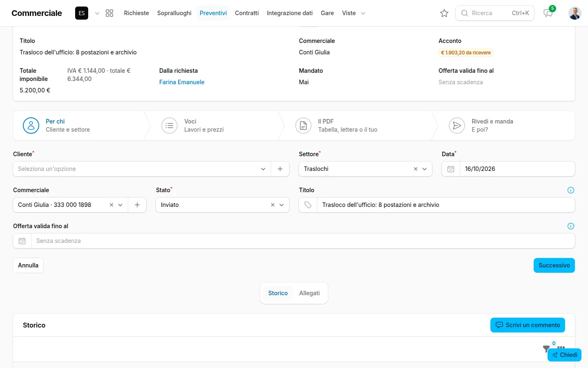Switch to the Contratti tab
This screenshot has width=588, height=368.
(247, 13)
